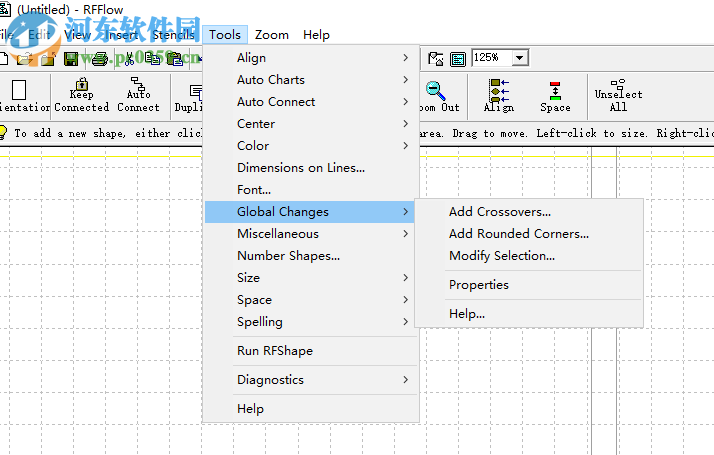This screenshot has width=714, height=455.
Task: Open the View menu
Action: (77, 35)
